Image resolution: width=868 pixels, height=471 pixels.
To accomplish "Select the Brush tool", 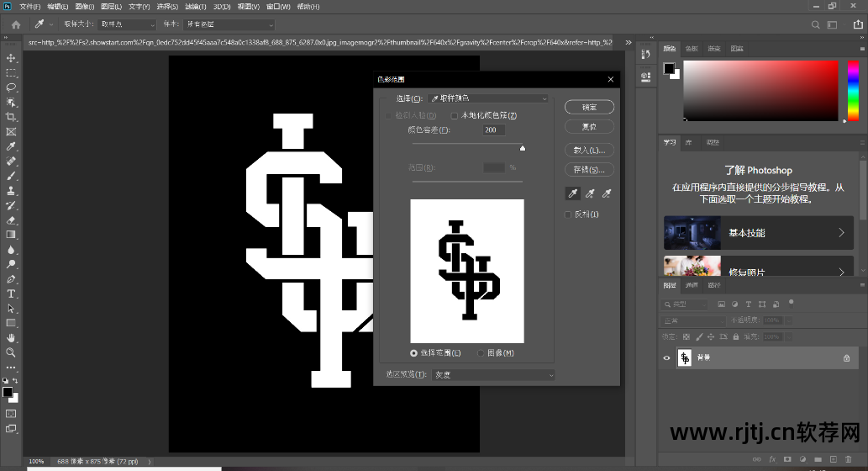I will (11, 177).
